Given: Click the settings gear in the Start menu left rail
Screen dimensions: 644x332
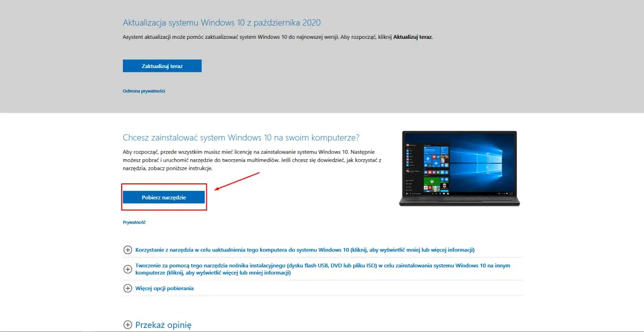Looking at the screenshot, I should pyautogui.click(x=407, y=184).
